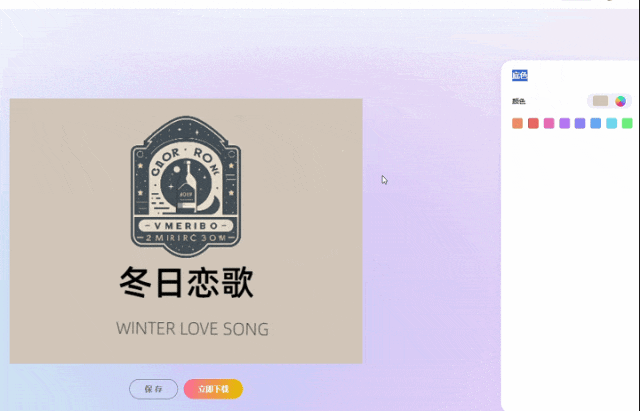The width and height of the screenshot is (640, 411).
Task: Select the indigo violet color swatch
Action: point(580,123)
